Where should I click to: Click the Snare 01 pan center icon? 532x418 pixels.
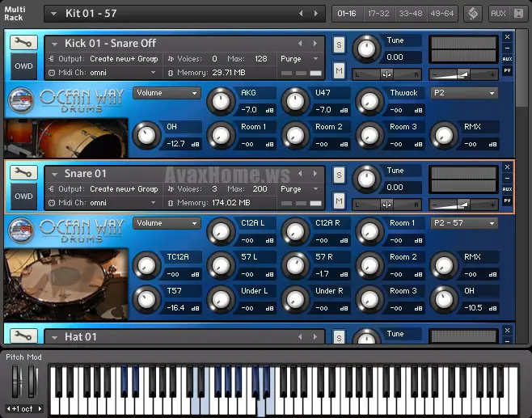coord(386,205)
